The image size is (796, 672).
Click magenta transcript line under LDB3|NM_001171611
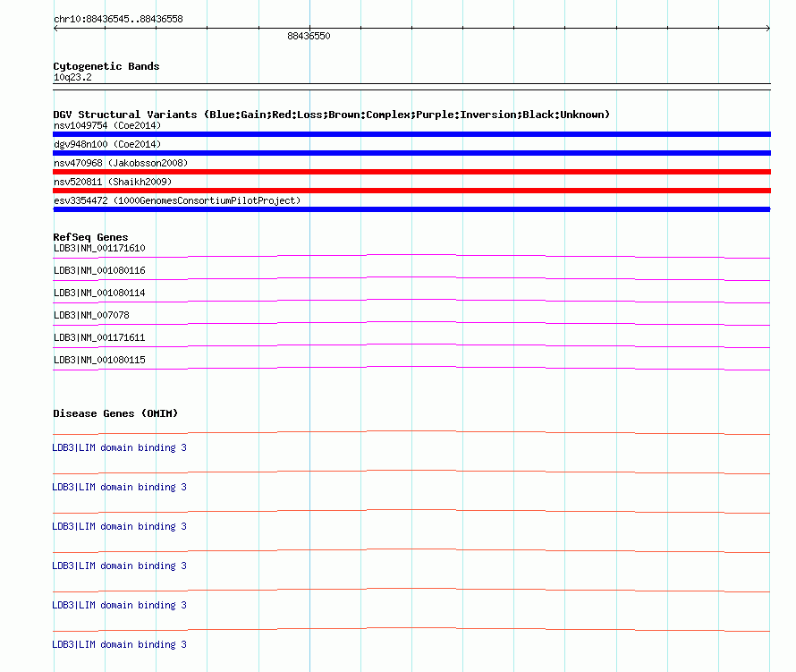tap(411, 345)
